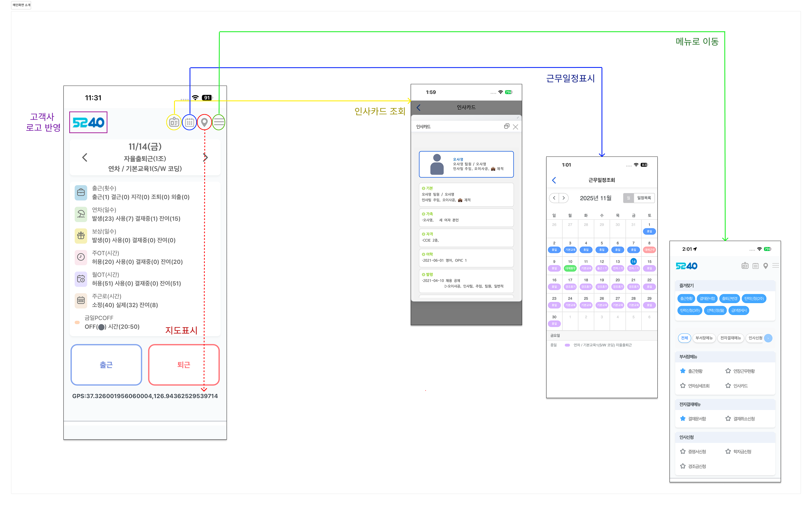This screenshot has height=505, width=812.
Task: Click the back arrow in 인사카드 header
Action: pyautogui.click(x=418, y=107)
